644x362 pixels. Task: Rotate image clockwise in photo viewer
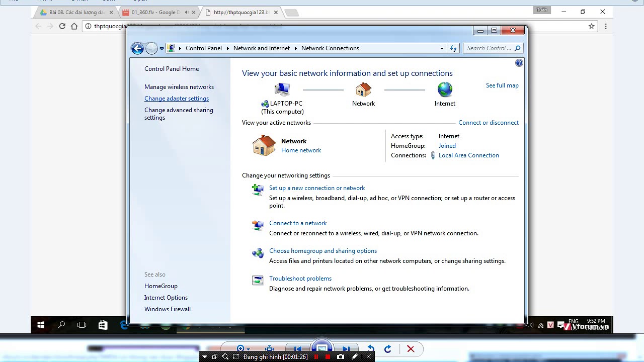click(x=387, y=349)
